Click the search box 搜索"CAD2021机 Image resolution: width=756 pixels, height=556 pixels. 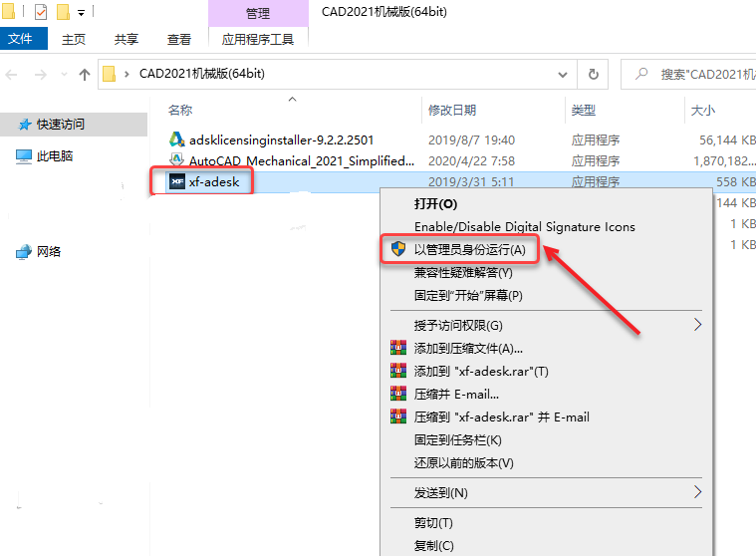688,75
